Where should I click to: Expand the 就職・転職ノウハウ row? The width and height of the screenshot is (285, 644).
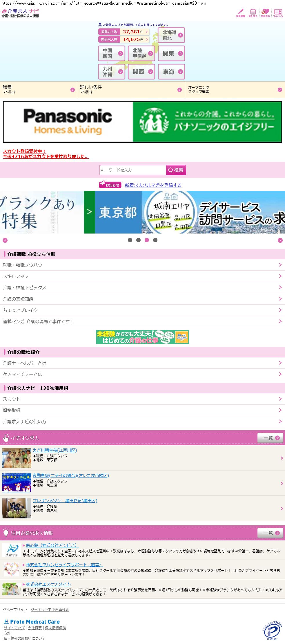[142, 265]
